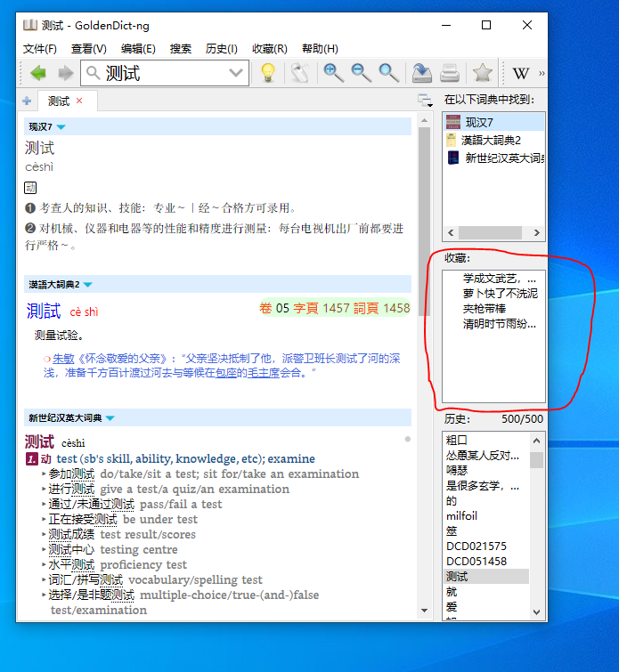Click the 动 part-of-speech box

tap(30, 188)
